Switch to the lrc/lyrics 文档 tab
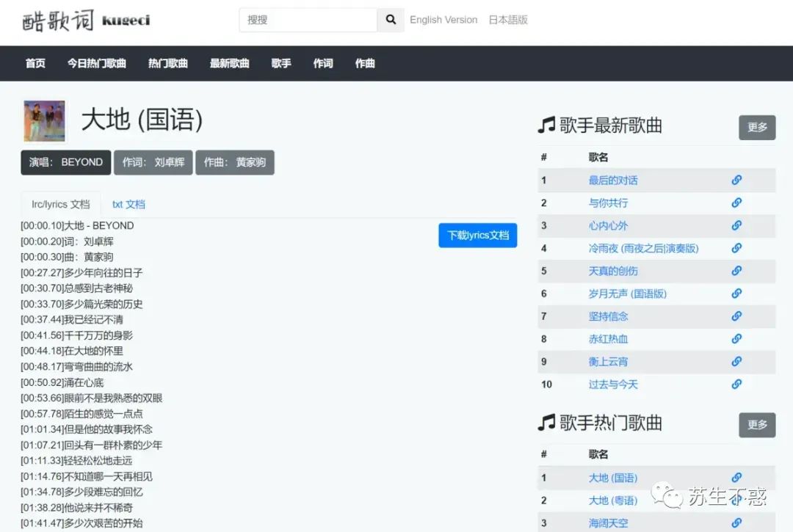The image size is (793, 532). coord(61,204)
